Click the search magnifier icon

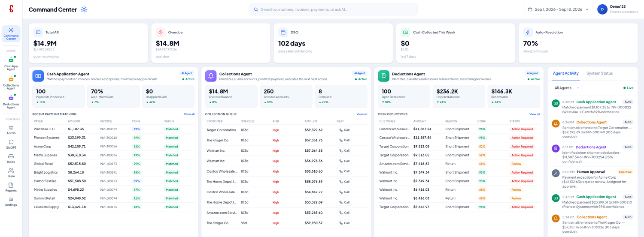[x=256, y=9]
